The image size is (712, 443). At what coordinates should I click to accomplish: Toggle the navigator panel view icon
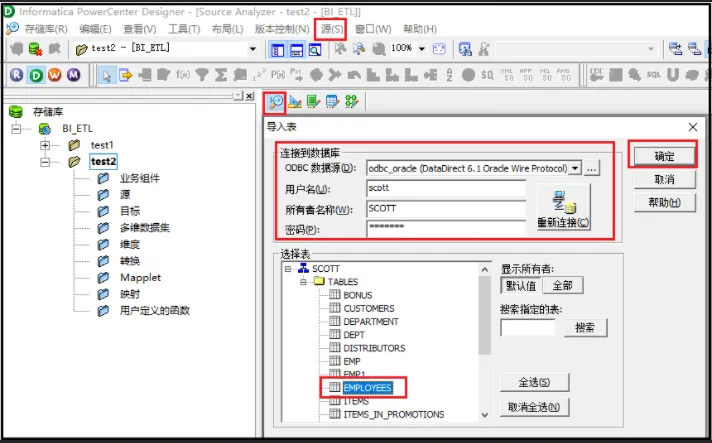(x=277, y=49)
